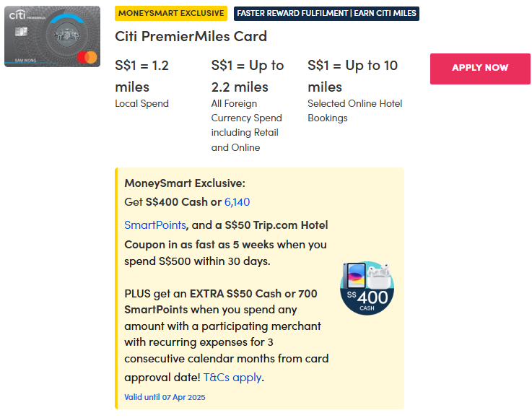
Task: Click the AirPods image in the reward badge
Action: coord(379,276)
